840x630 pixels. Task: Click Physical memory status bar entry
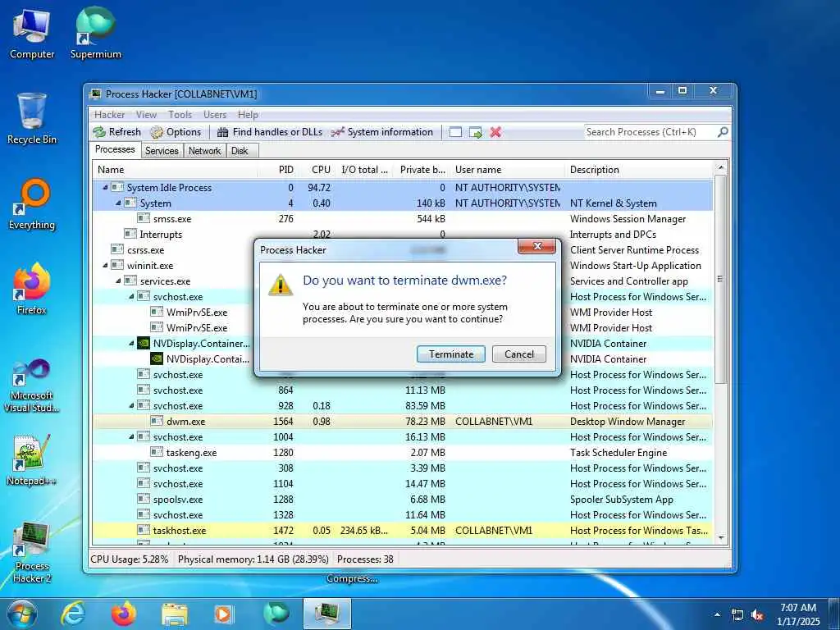pos(253,559)
